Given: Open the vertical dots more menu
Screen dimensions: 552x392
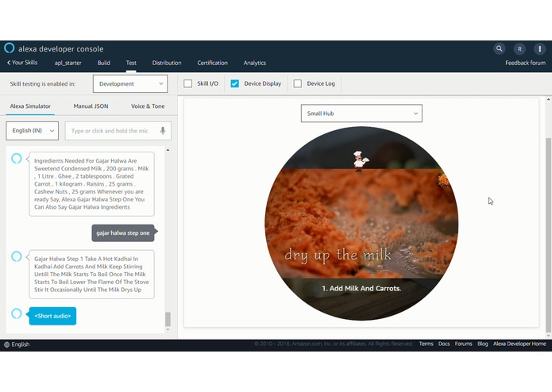Looking at the screenshot, I should click(x=539, y=49).
